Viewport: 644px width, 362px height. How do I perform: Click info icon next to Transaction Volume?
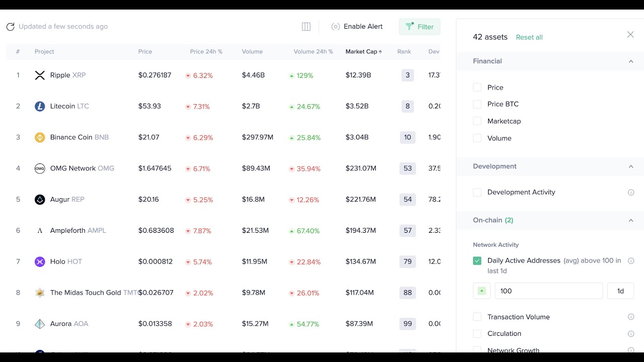(x=631, y=317)
